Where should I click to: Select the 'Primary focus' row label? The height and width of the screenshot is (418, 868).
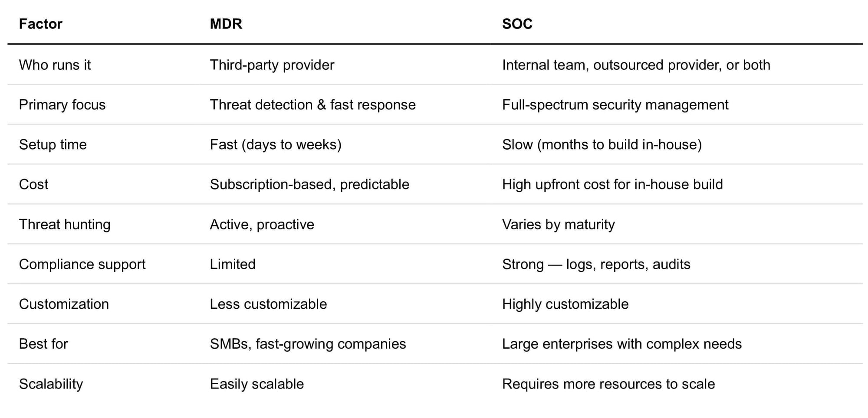(62, 105)
